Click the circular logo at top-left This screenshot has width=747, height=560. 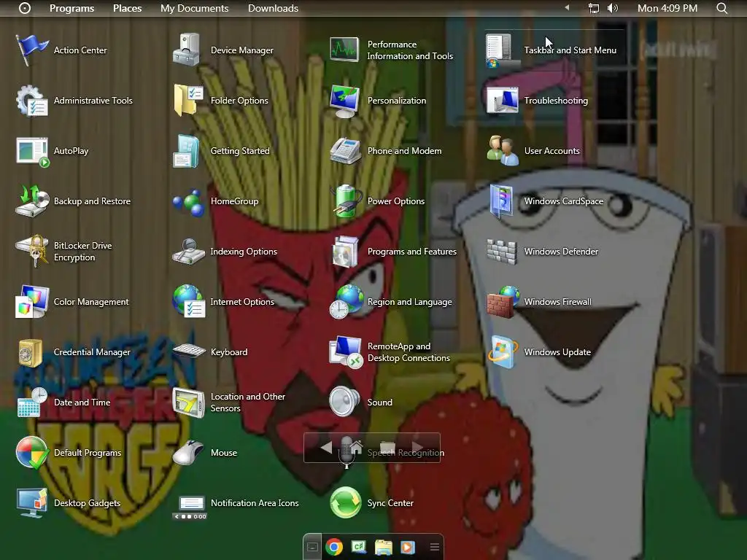(25, 8)
